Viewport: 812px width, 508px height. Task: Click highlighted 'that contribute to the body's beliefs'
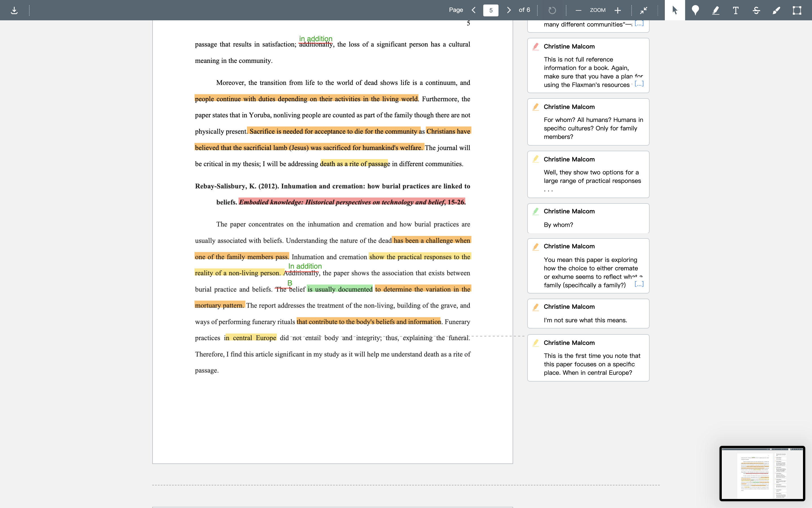[369, 321]
